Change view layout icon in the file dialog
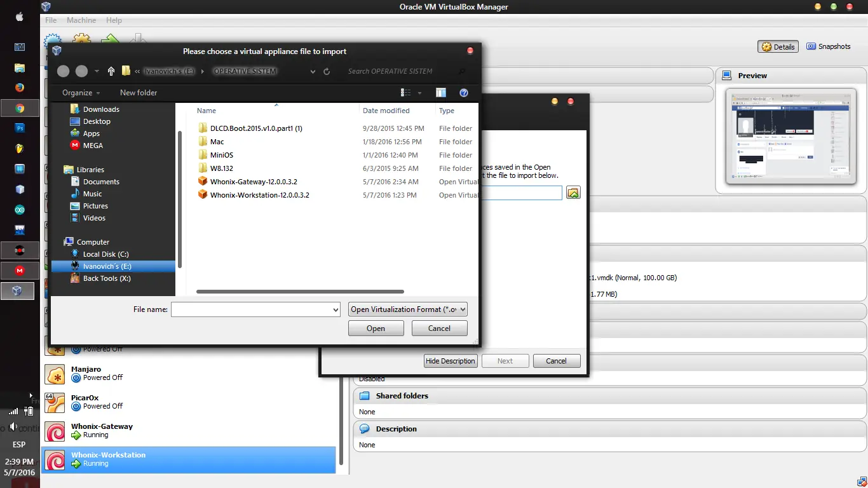 407,93
